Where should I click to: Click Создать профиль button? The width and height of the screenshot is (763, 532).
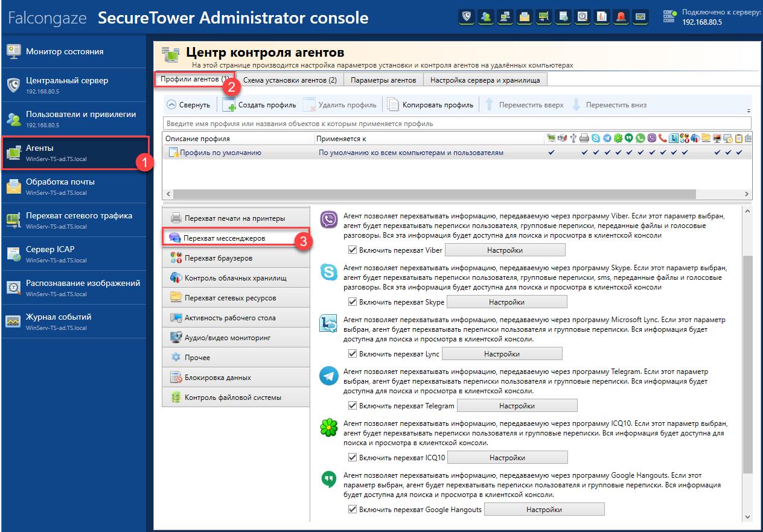click(260, 105)
